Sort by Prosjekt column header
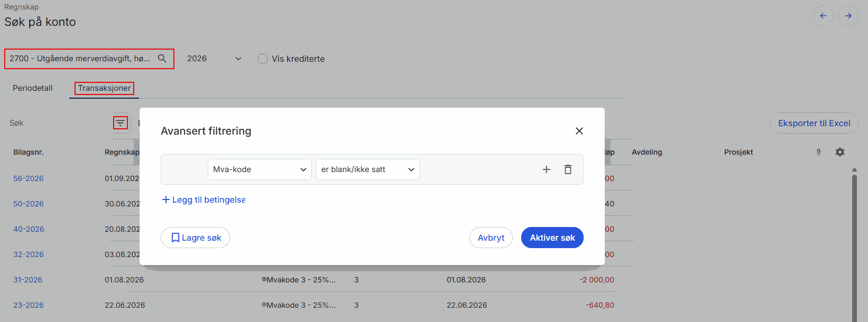This screenshot has width=868, height=322. coord(738,152)
